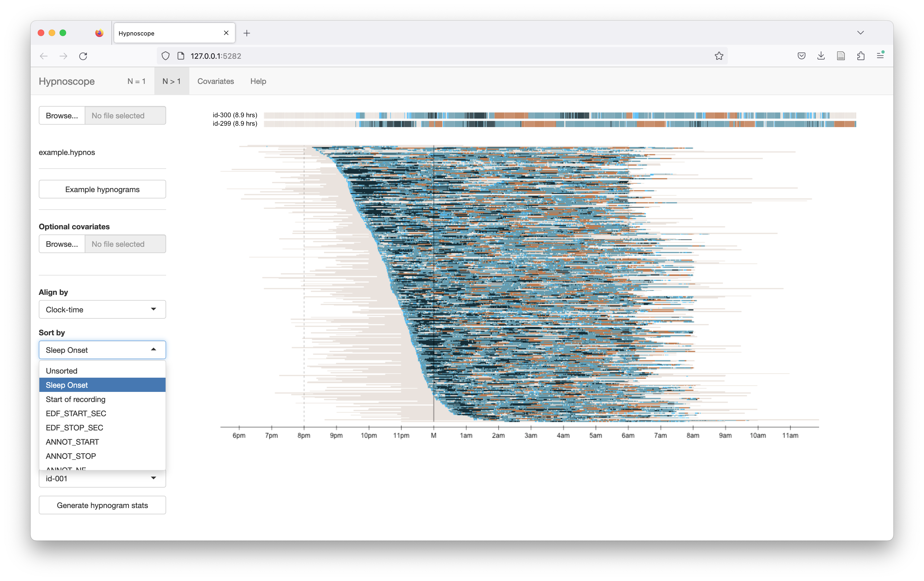
Task: Select Start of recording sort option
Action: [76, 399]
